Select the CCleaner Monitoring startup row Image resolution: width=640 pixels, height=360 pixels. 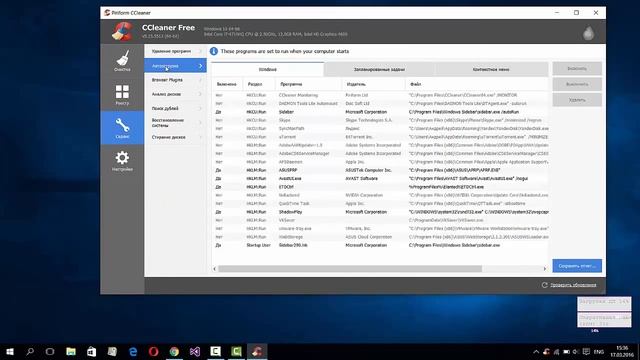[380, 95]
